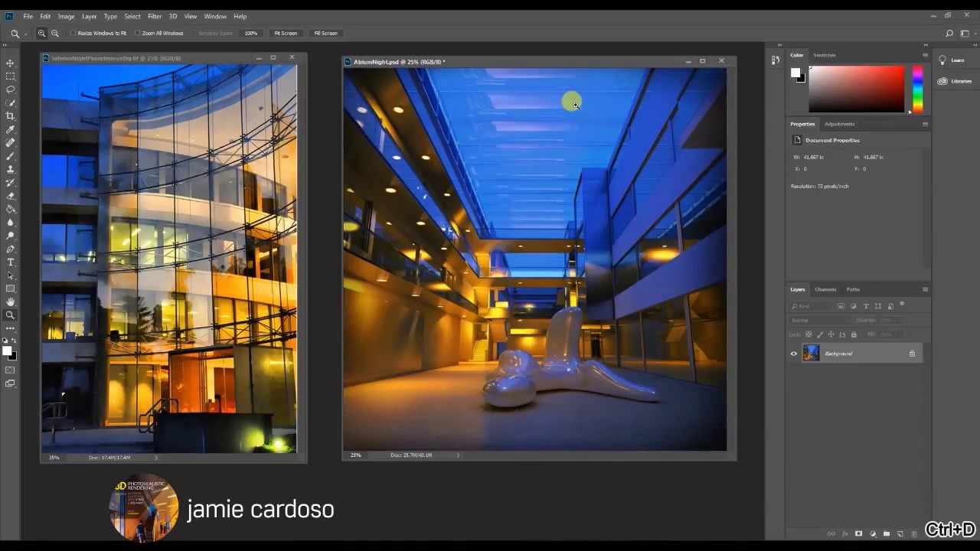The width and height of the screenshot is (980, 551).
Task: Open the Layers panel options menu
Action: point(925,289)
